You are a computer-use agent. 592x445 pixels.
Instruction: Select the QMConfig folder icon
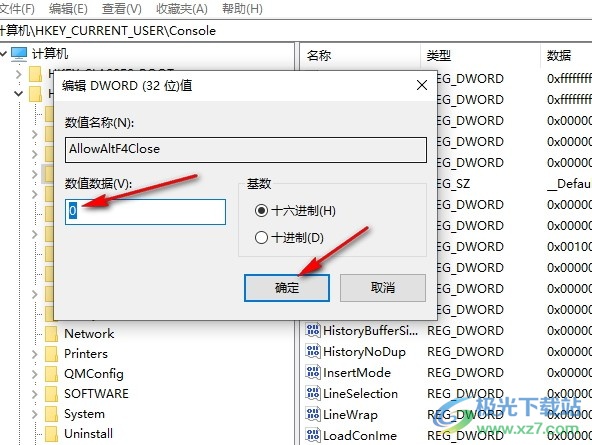(51, 374)
